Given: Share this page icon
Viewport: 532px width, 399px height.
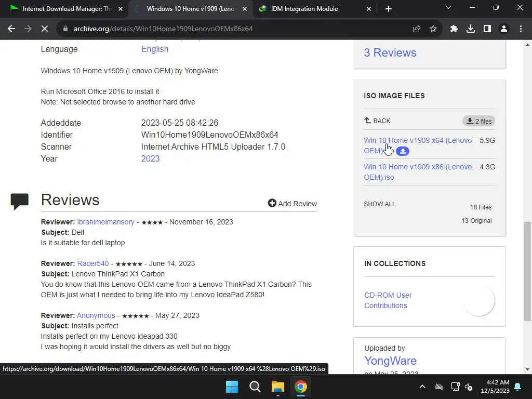Looking at the screenshot, I should (417, 29).
